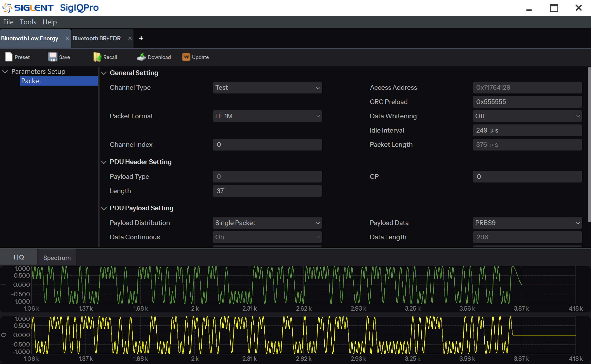
Task: Open the Channel Type dropdown
Action: 267,88
